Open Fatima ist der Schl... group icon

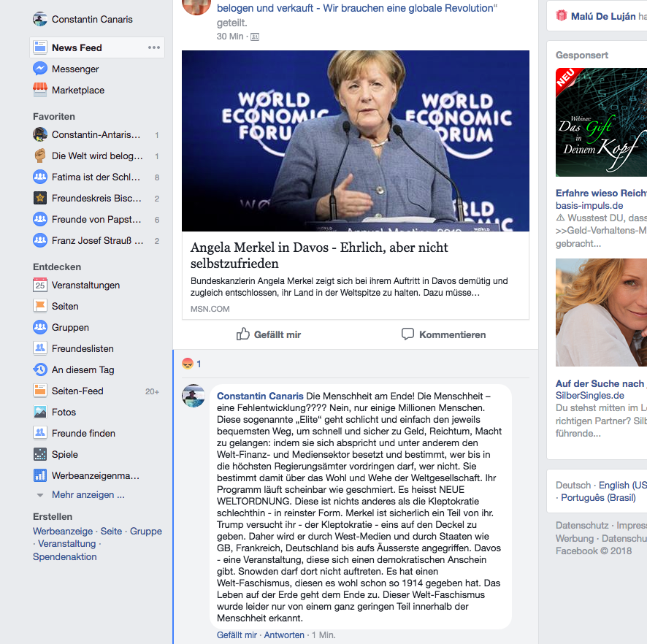coord(40,177)
